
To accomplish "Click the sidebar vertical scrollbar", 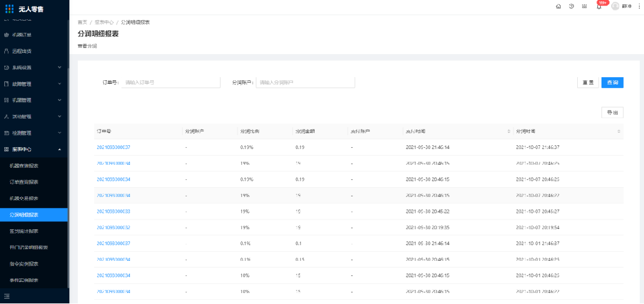I will (69, 177).
